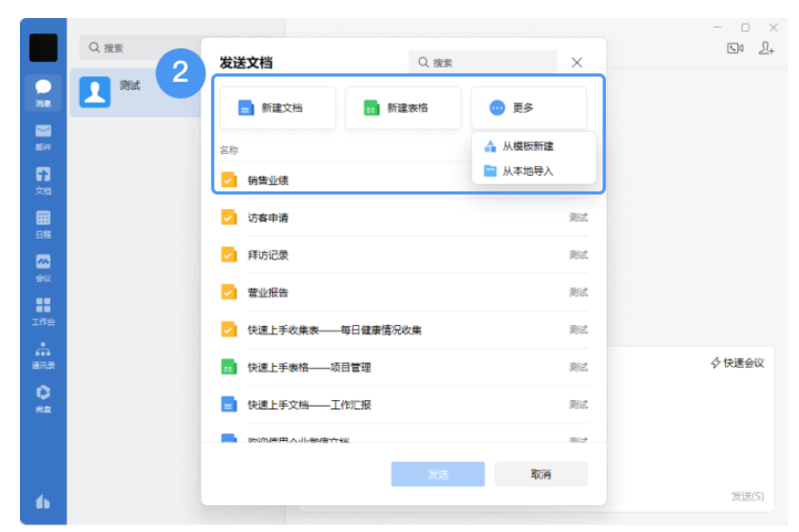Open the 邮件 (Mail) sidebar icon

tap(43, 136)
